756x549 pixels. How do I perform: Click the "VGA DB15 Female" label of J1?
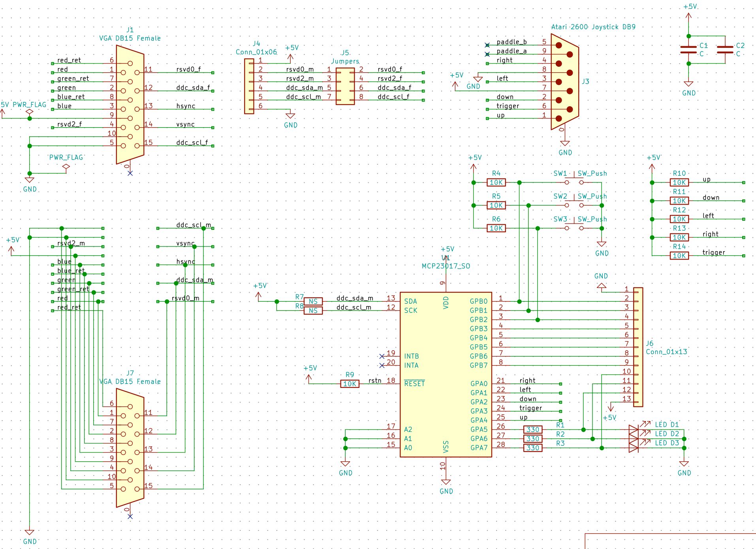point(130,38)
